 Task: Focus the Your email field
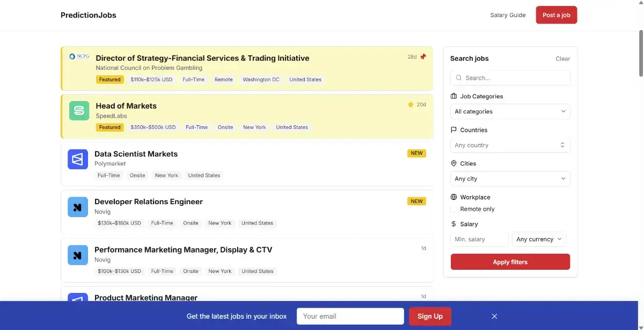[350, 316]
